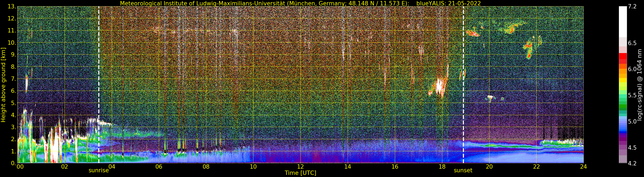Image resolution: width=644 pixels, height=177 pixels.
Task: Click the 'Time [UTC]' axis label
Action: 300,173
